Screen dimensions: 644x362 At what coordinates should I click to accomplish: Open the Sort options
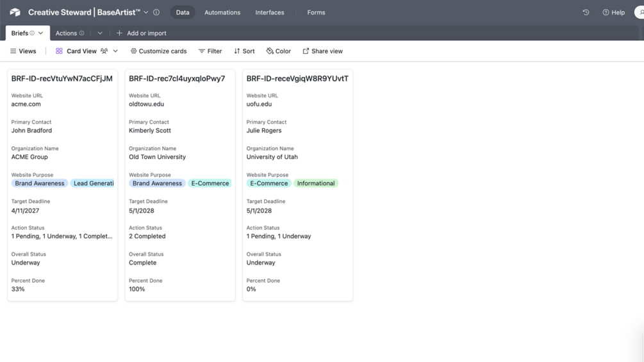tap(244, 51)
